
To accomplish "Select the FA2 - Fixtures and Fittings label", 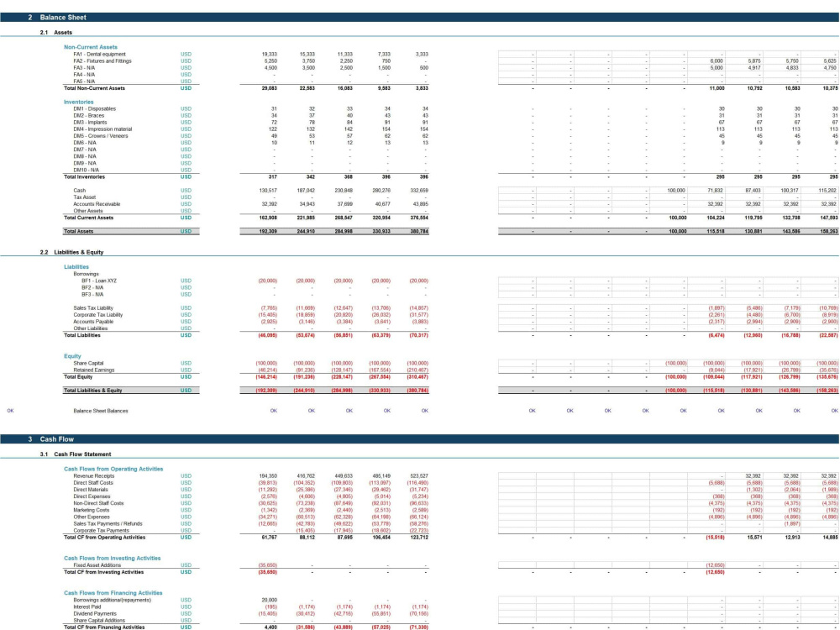I will click(102, 61).
